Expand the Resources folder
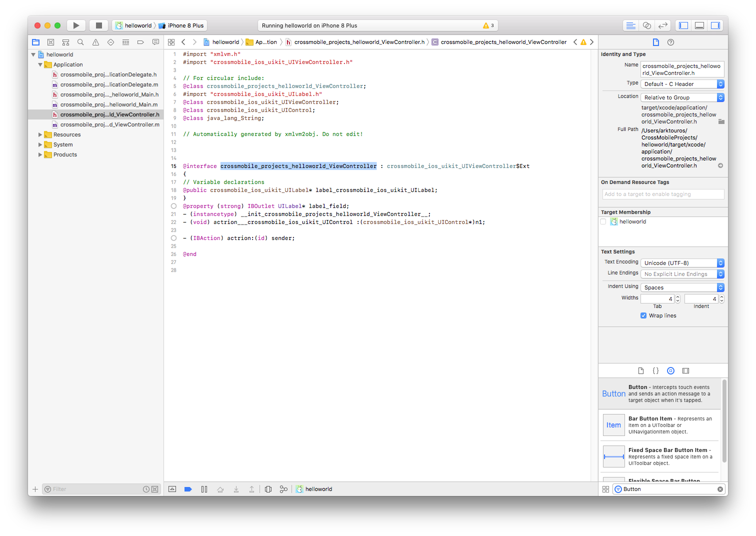 click(40, 134)
